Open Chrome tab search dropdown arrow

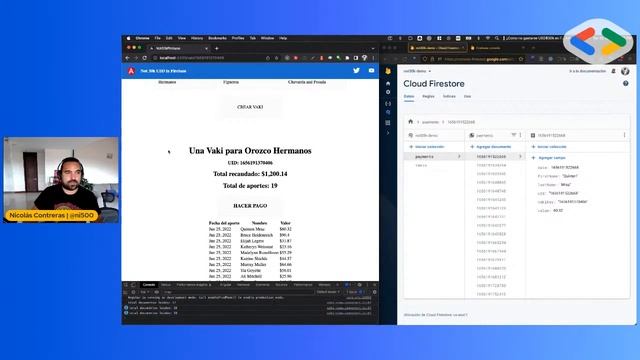(373, 48)
